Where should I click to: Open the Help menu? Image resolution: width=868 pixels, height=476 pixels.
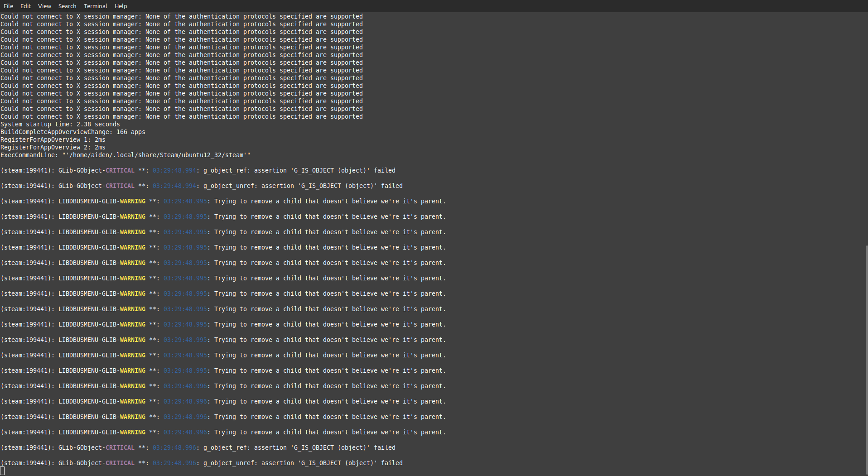click(x=120, y=6)
